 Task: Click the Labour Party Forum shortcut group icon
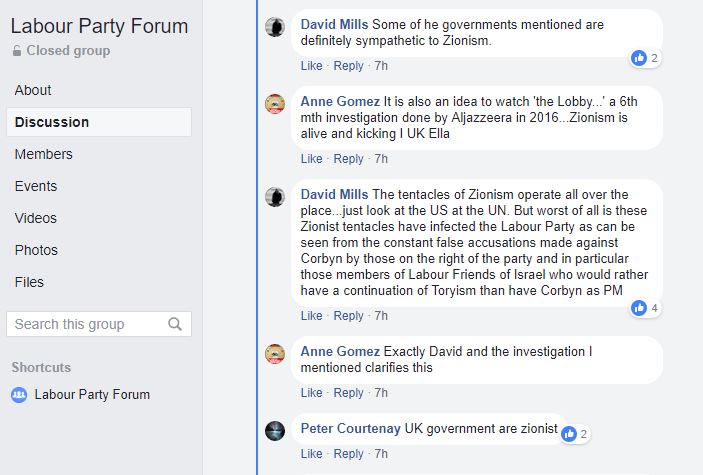[x=19, y=395]
